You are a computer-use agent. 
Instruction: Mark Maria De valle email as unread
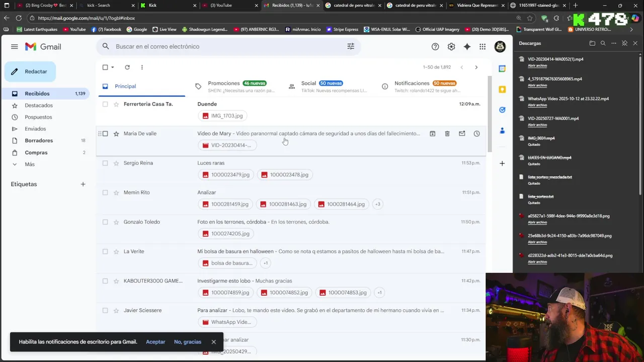pos(462,134)
